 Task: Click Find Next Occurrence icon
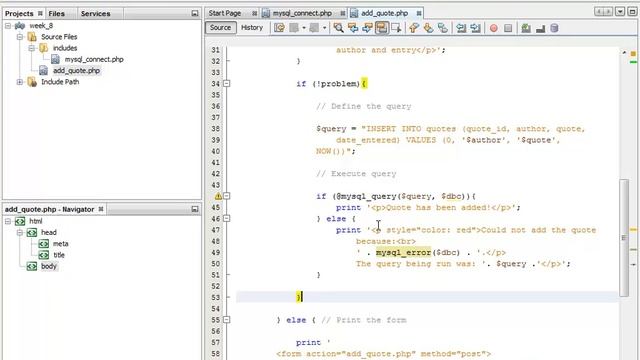tap(367, 28)
